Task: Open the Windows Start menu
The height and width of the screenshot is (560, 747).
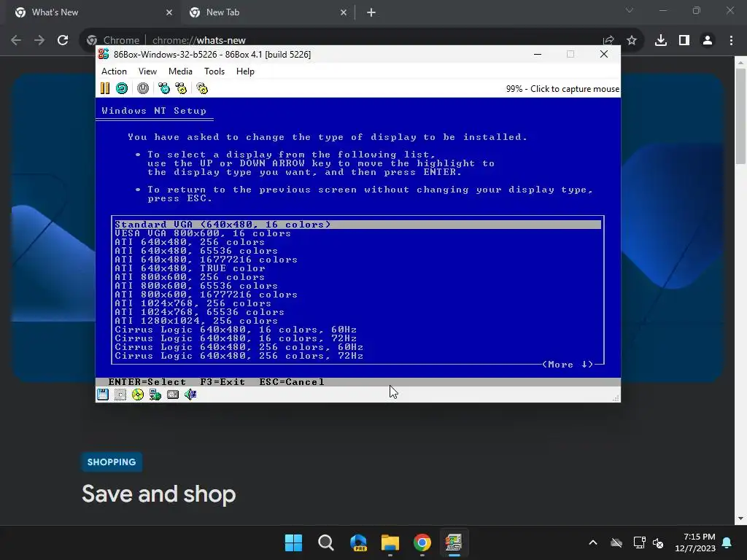Action: [x=293, y=542]
